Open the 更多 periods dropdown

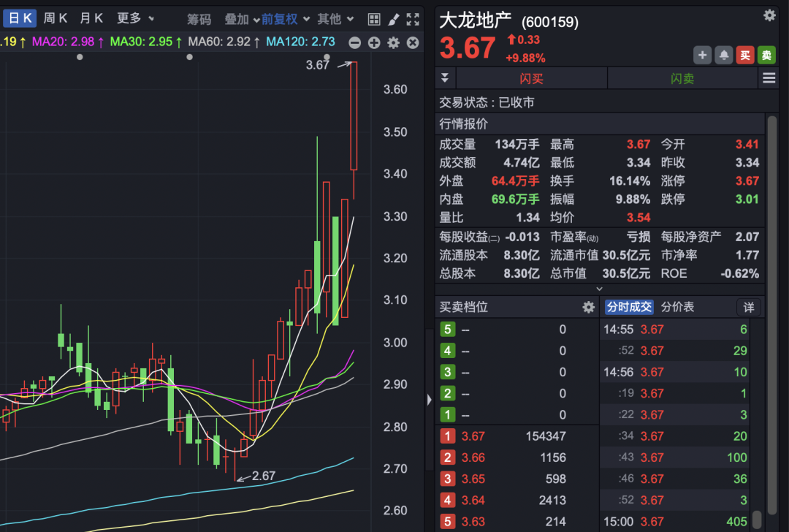point(136,18)
